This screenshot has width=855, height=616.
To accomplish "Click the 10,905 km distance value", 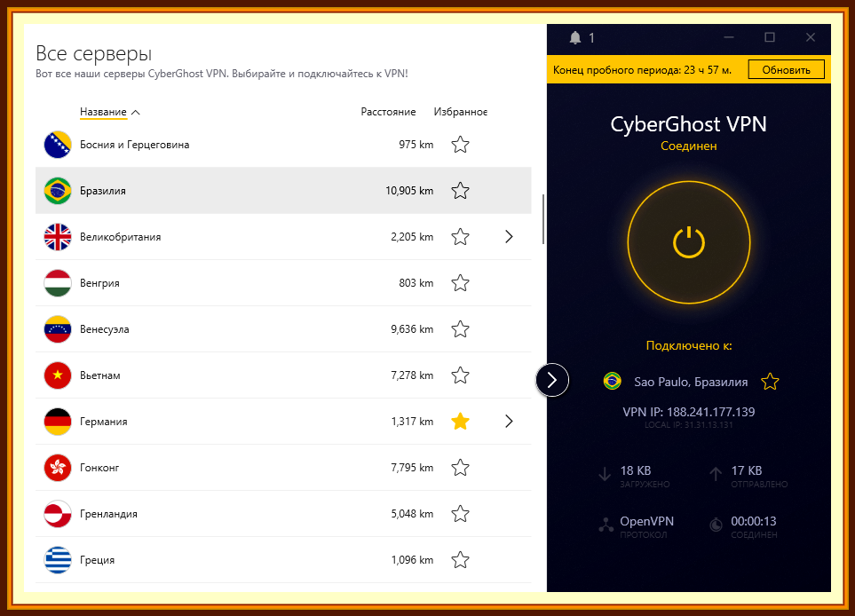I will click(409, 191).
